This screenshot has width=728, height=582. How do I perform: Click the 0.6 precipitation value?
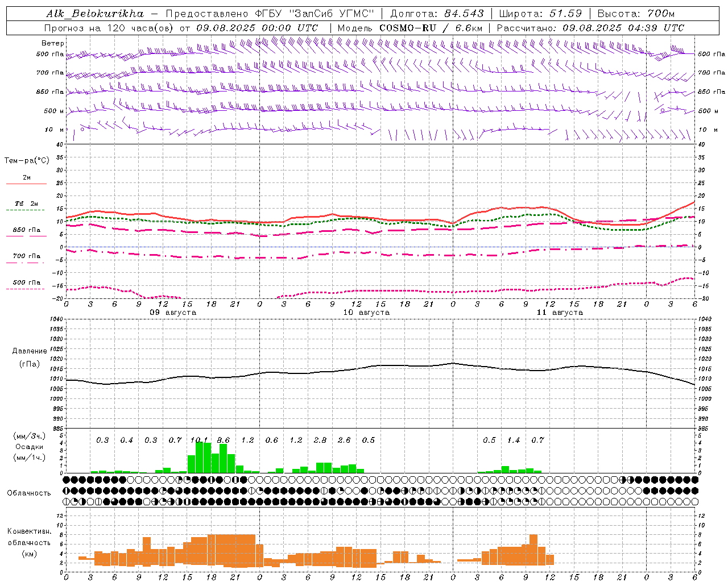(272, 440)
